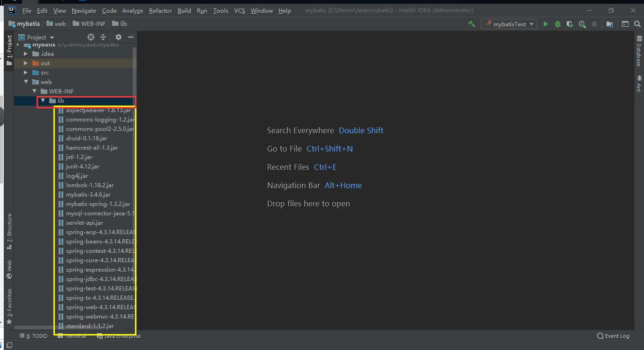This screenshot has height=350, width=644.
Task: Open the Navigate menu
Action: tap(84, 10)
